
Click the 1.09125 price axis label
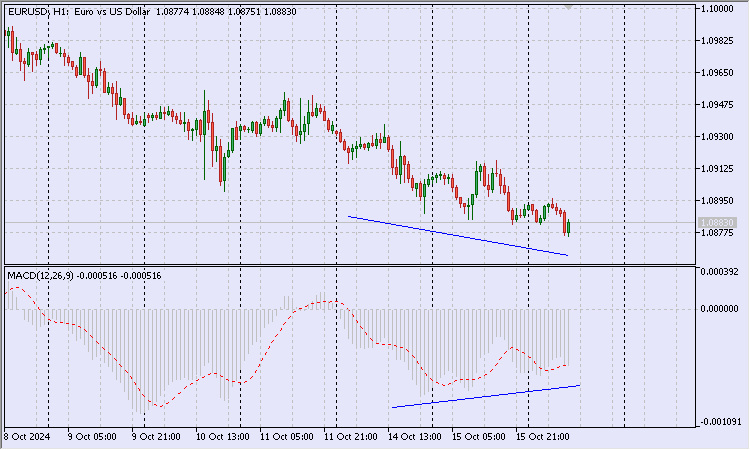click(x=717, y=169)
